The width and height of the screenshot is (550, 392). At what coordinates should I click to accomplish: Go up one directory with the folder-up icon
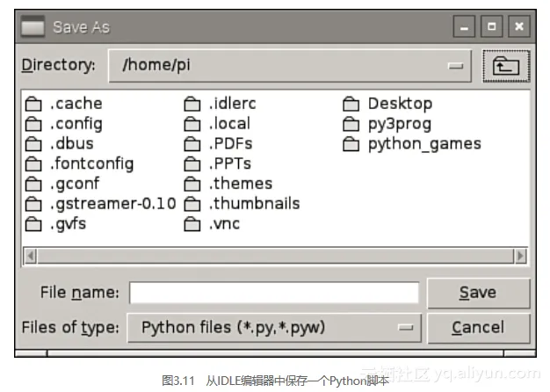[x=506, y=66]
